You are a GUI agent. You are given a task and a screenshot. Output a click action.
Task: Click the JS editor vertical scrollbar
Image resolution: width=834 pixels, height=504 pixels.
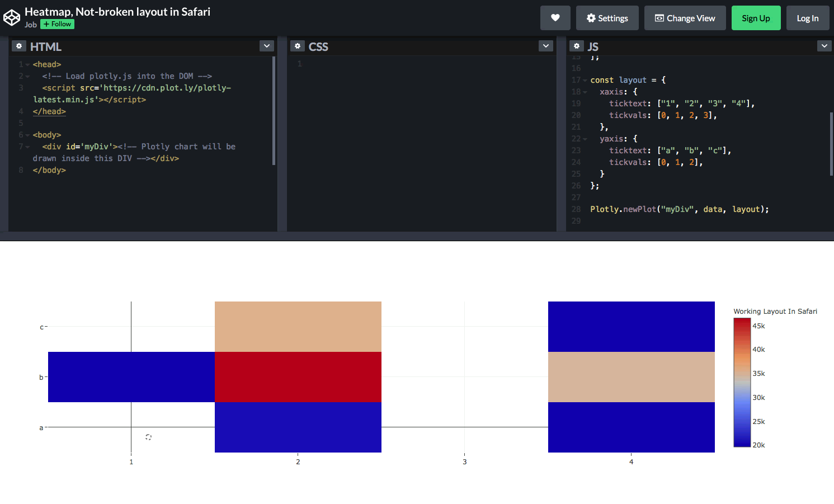coord(831,144)
